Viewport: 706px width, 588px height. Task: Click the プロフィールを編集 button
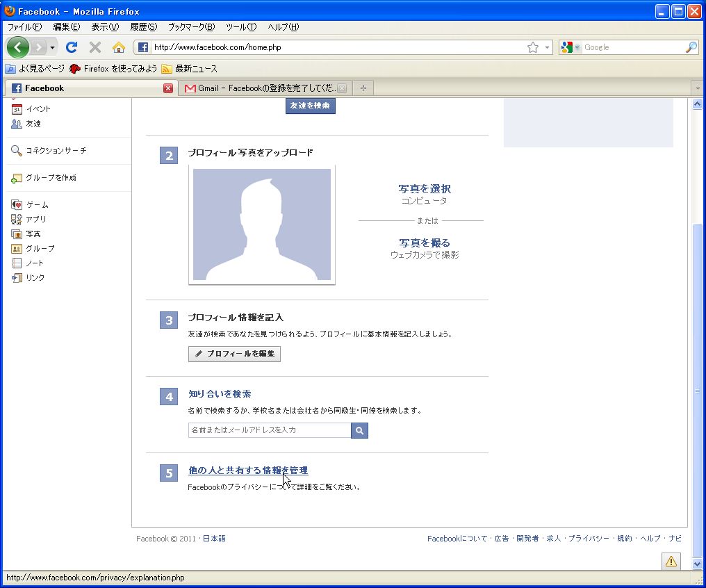tap(234, 354)
